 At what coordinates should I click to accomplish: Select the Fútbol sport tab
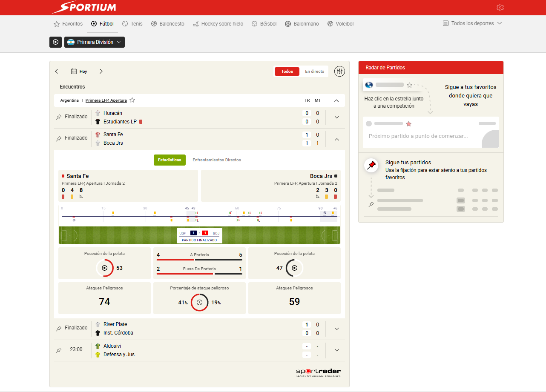coord(102,24)
